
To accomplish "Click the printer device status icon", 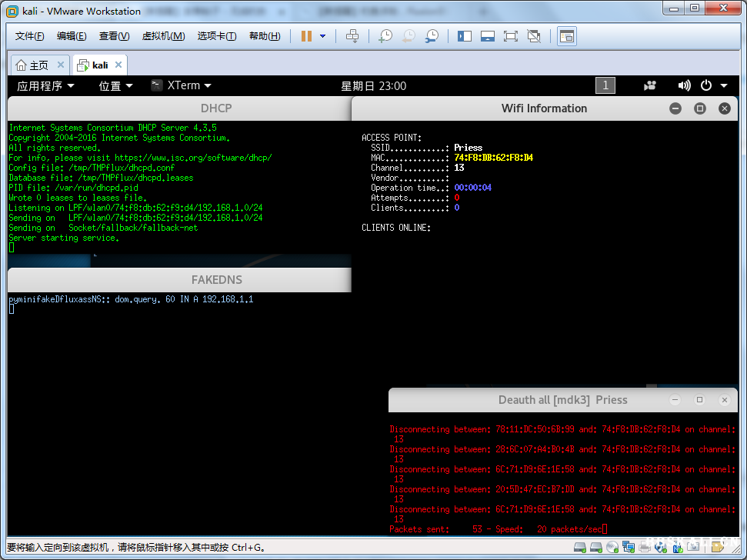I will point(645,547).
